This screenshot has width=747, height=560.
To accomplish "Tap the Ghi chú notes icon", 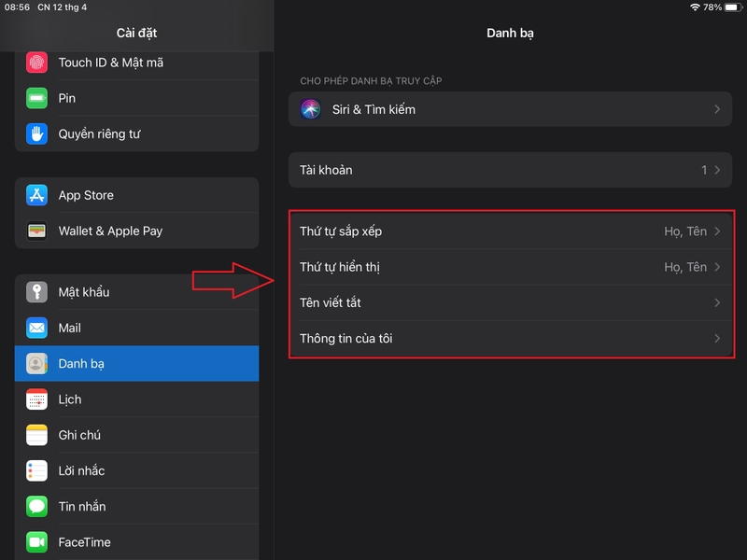I will [x=36, y=435].
